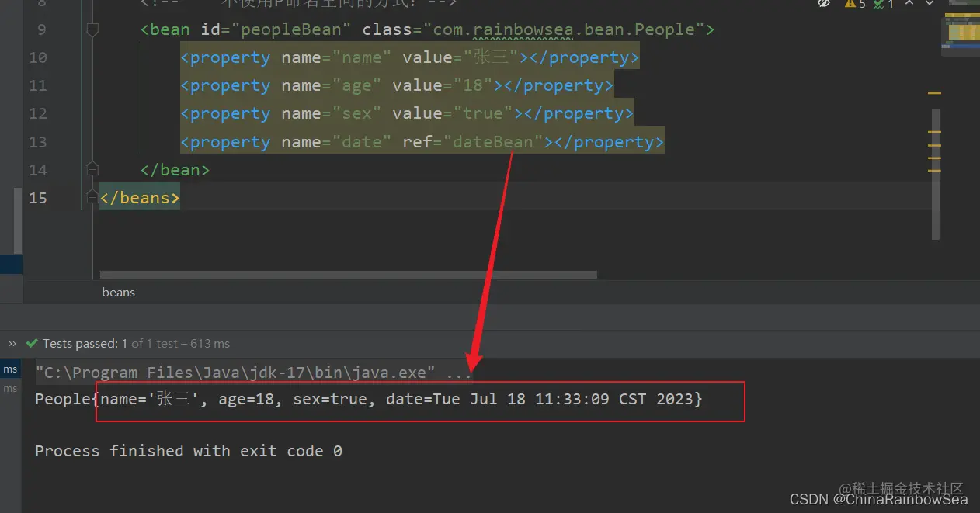Click the ref="dateBean" attribute on line 13

(473, 142)
